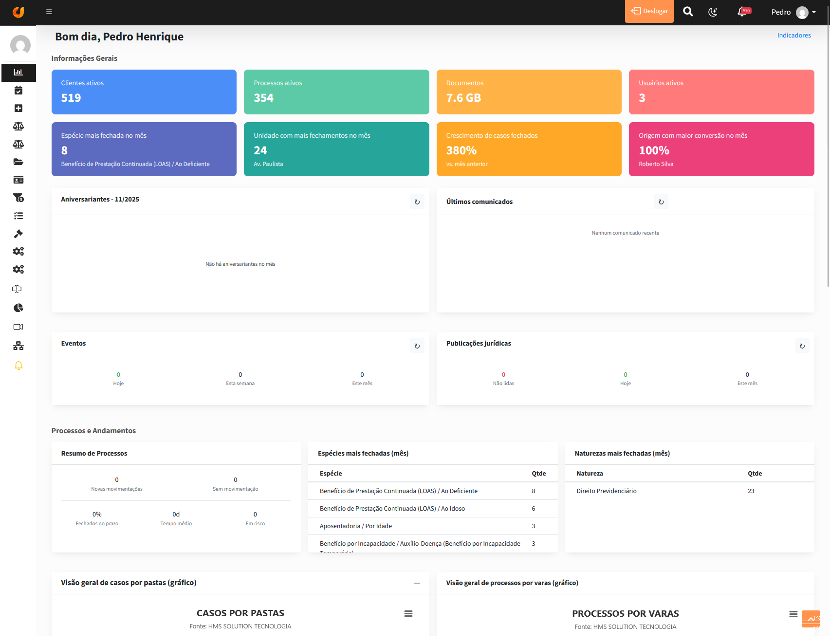Select the scales of justice icon

(x=18, y=126)
